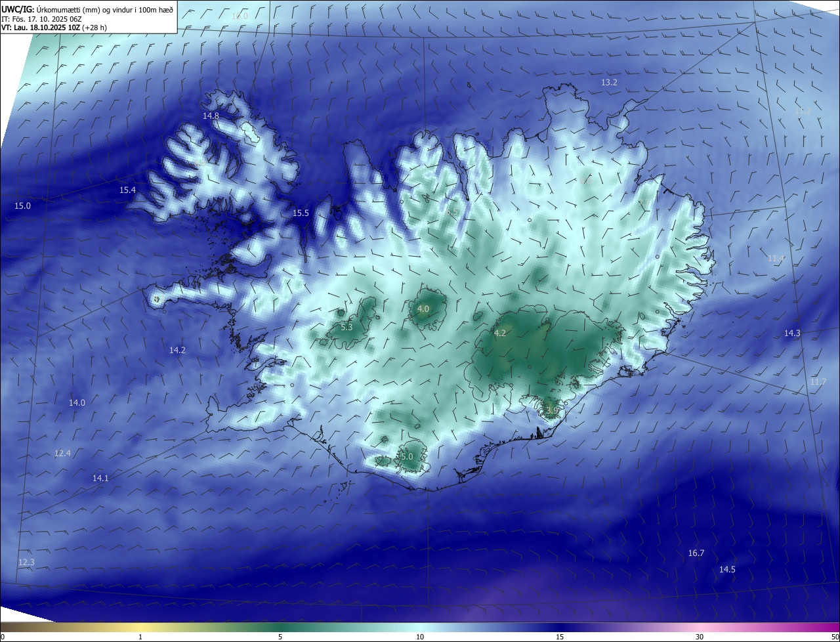Image resolution: width=840 pixels, height=642 pixels.
Task: Click the 15 tick on the color scale
Action: (560, 637)
